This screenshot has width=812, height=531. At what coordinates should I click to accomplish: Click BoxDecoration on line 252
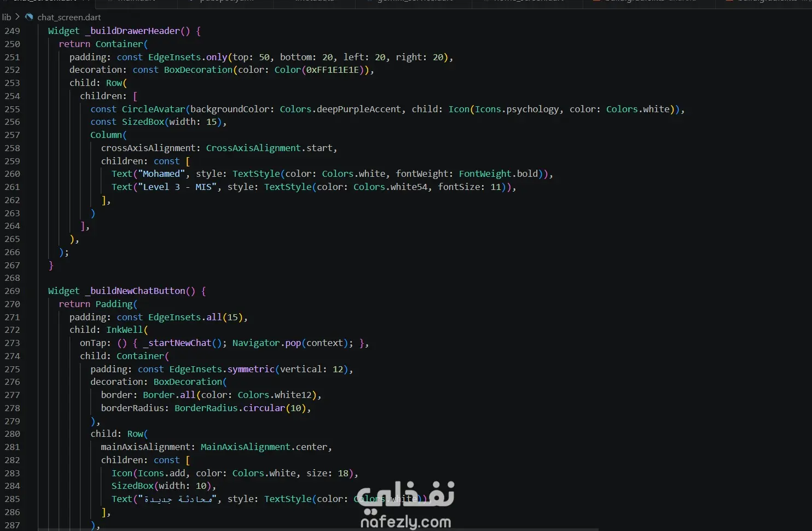pyautogui.click(x=198, y=70)
